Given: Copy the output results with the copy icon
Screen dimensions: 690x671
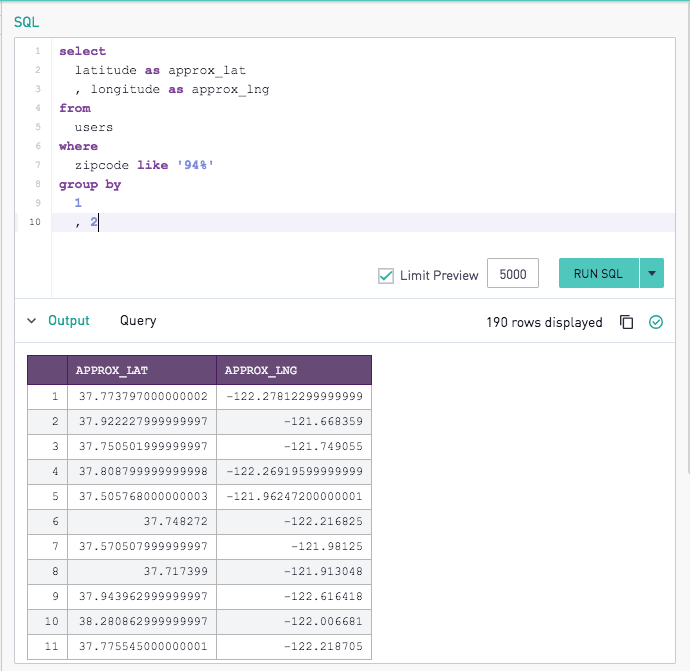Looking at the screenshot, I should (627, 322).
